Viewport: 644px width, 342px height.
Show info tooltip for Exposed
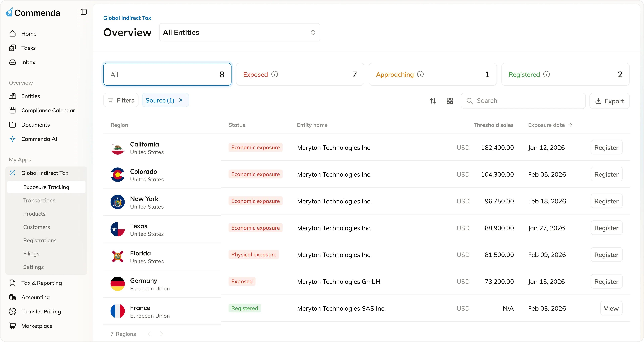pos(275,74)
